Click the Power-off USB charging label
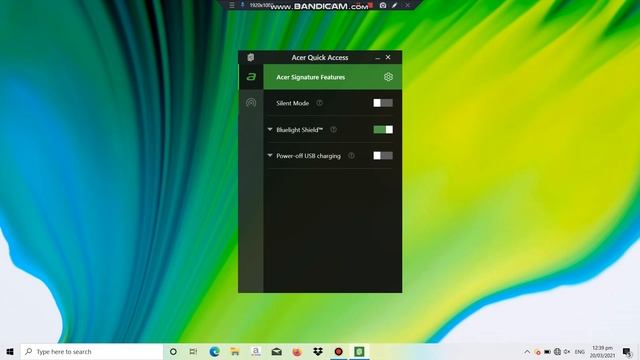The image size is (640, 360). click(308, 156)
